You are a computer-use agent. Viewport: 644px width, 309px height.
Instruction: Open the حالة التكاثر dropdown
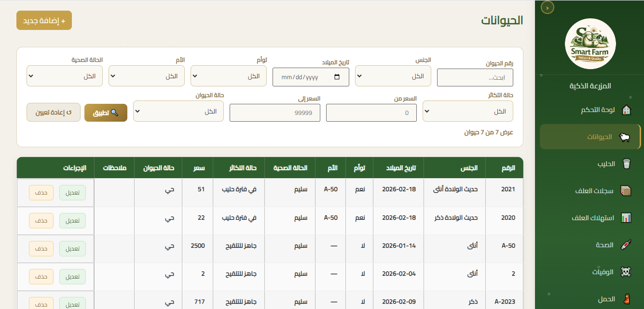tap(467, 112)
